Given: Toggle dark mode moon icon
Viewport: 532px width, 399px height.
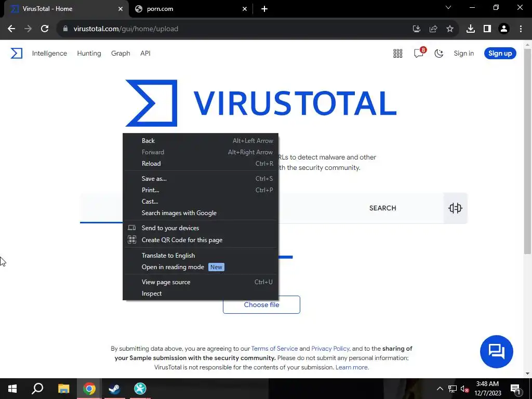Looking at the screenshot, I should coord(439,54).
